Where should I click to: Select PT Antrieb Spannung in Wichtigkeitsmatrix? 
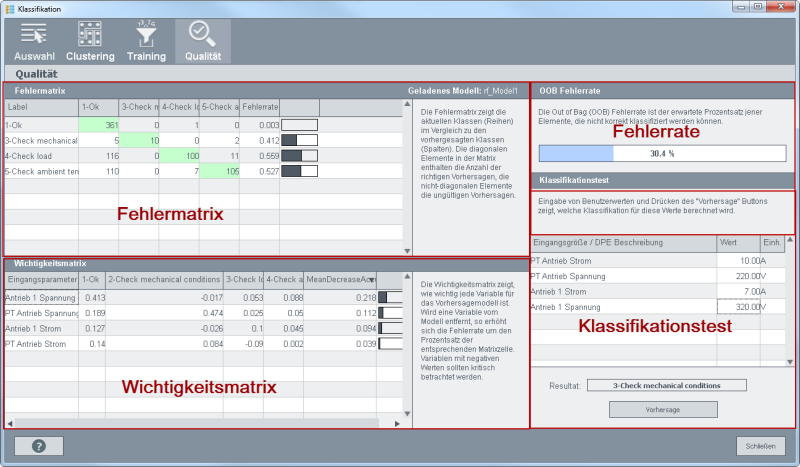click(40, 313)
